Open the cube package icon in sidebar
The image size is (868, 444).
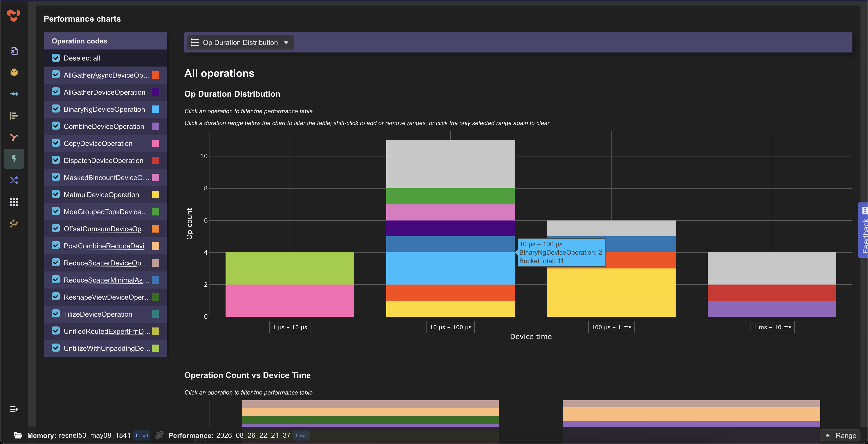[x=14, y=72]
